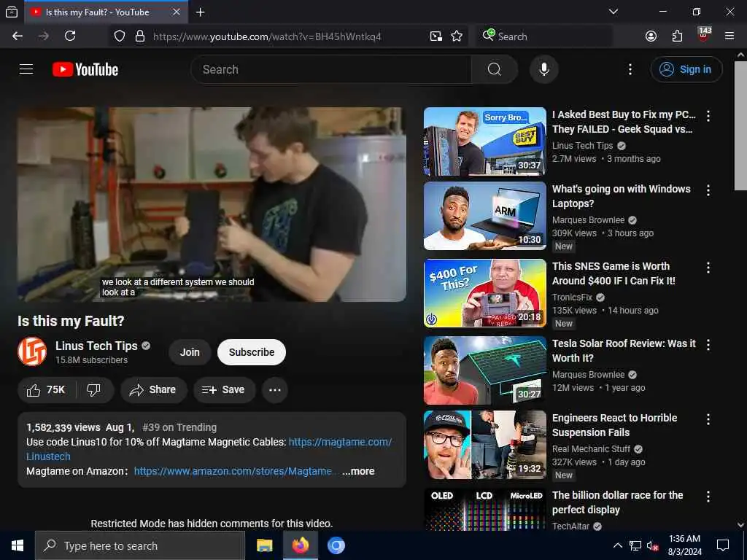Open the Windows Laptops ARM video thumbnail
Screen dimensions: 747x560
pyautogui.click(x=485, y=216)
